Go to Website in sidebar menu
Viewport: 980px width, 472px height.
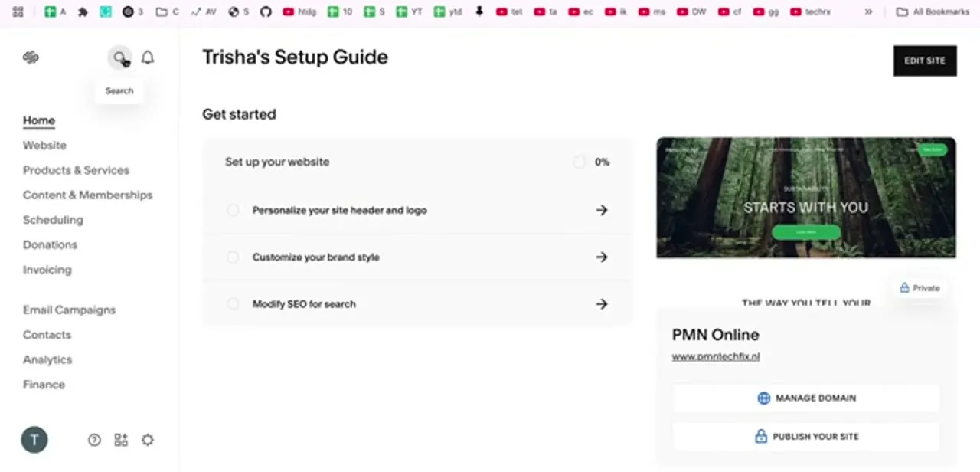coord(44,145)
